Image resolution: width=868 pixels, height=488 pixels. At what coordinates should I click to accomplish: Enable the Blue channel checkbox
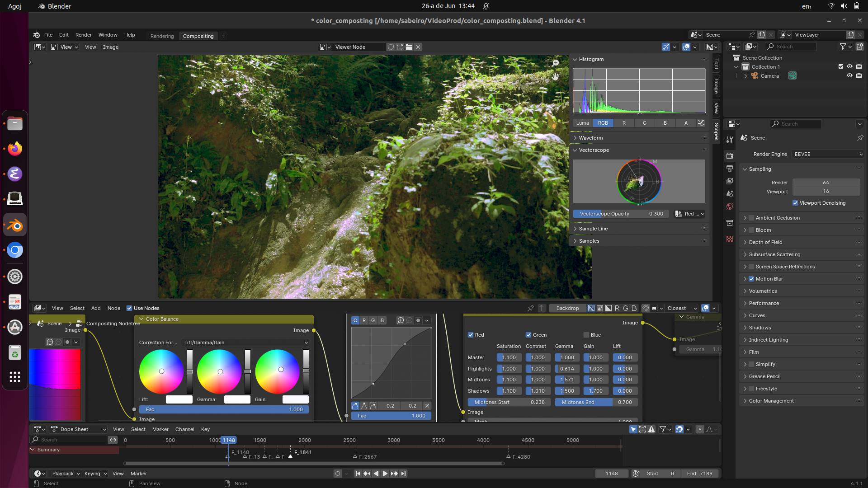[x=586, y=335]
